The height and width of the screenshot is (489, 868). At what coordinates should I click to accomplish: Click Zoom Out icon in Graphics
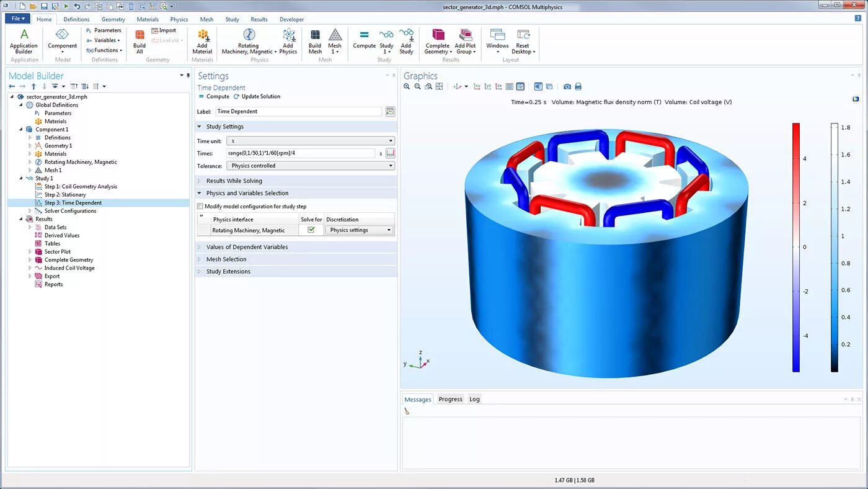click(x=417, y=86)
